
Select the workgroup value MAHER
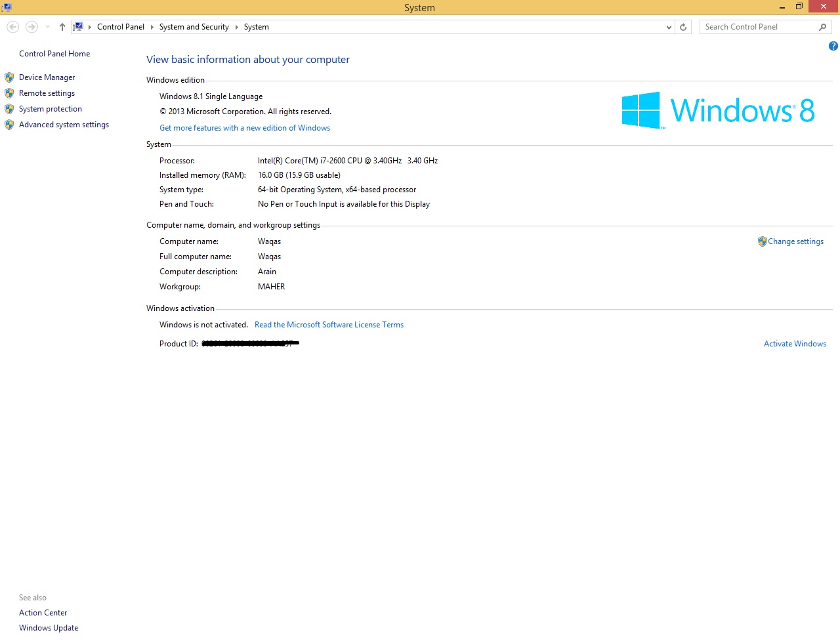click(x=271, y=287)
